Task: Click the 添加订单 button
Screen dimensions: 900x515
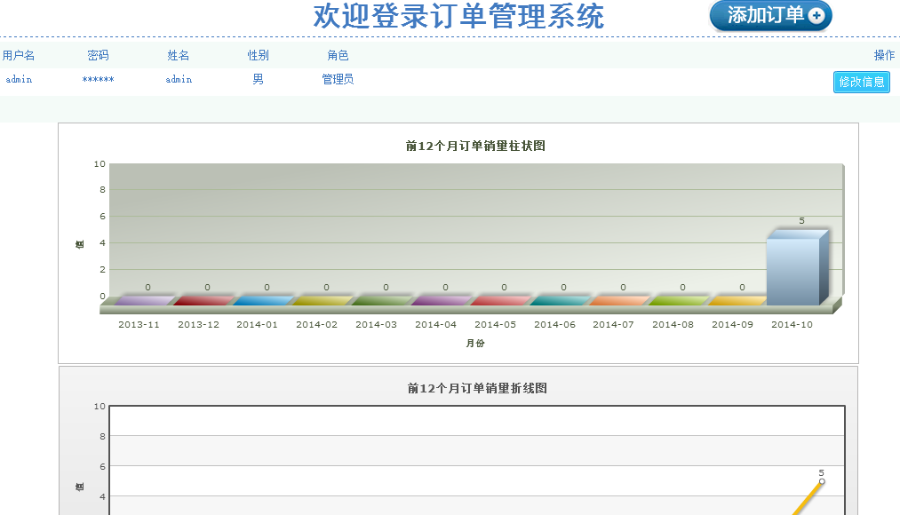Action: (x=770, y=15)
